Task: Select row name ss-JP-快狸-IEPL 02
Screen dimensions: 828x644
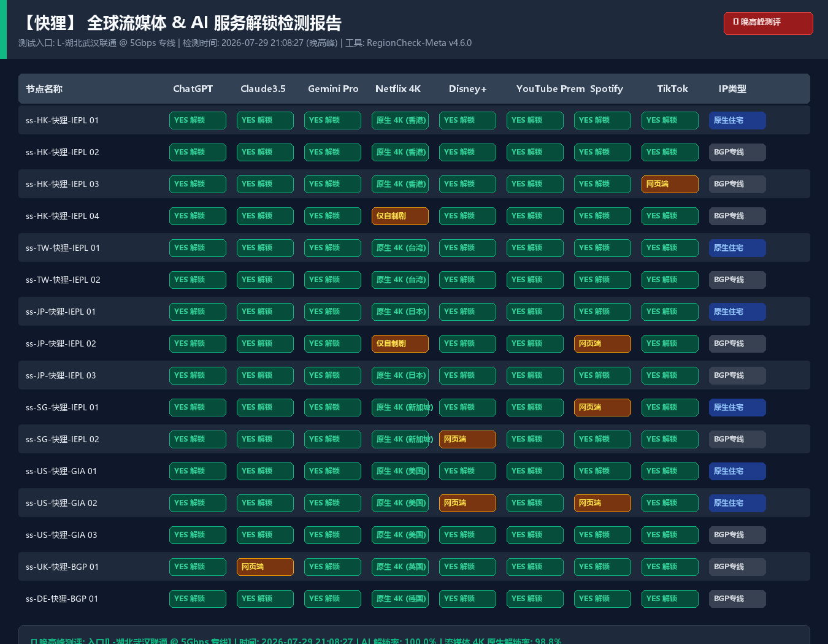Action: (61, 343)
